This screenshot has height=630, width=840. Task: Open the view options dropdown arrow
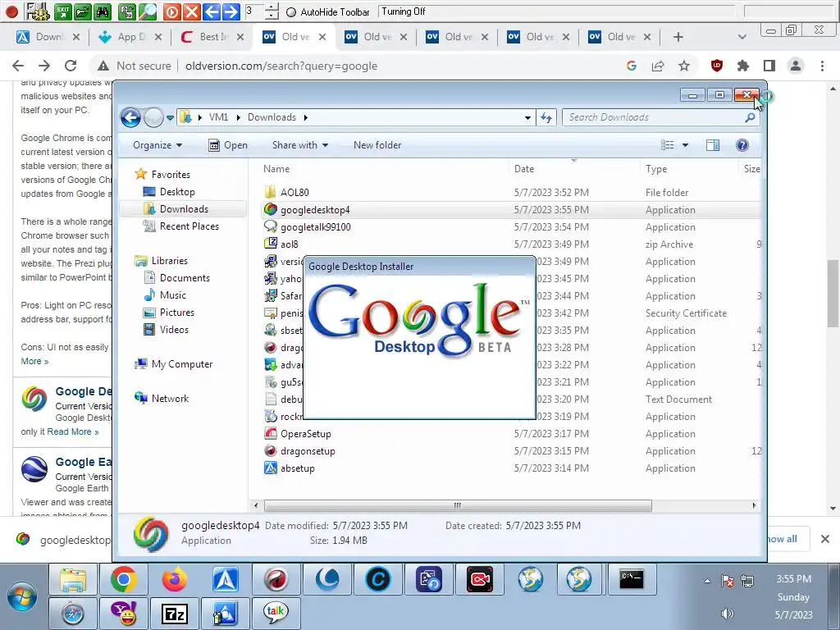click(685, 145)
